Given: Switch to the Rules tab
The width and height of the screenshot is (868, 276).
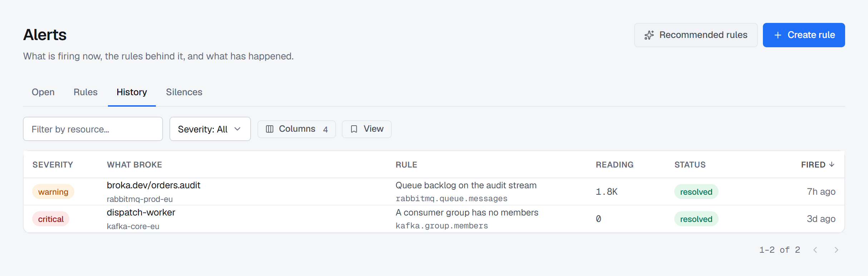Looking at the screenshot, I should pos(85,92).
